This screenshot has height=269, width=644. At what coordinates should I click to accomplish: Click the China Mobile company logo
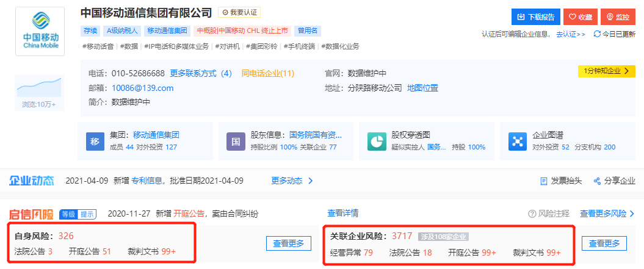[x=40, y=31]
